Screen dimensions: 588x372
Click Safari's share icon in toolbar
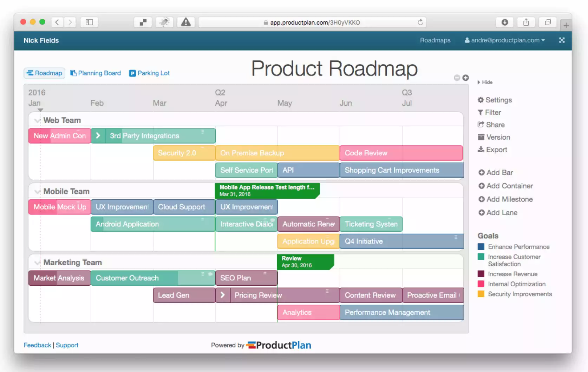(x=526, y=22)
